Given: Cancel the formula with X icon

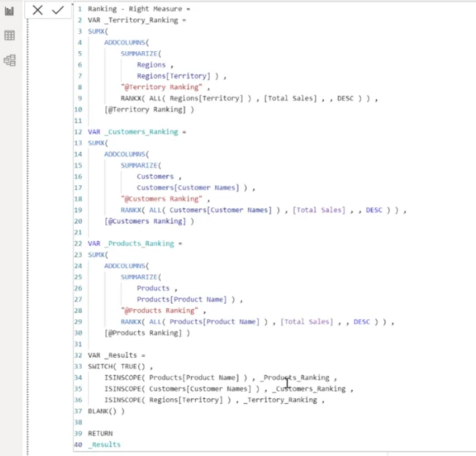Looking at the screenshot, I should point(37,10).
